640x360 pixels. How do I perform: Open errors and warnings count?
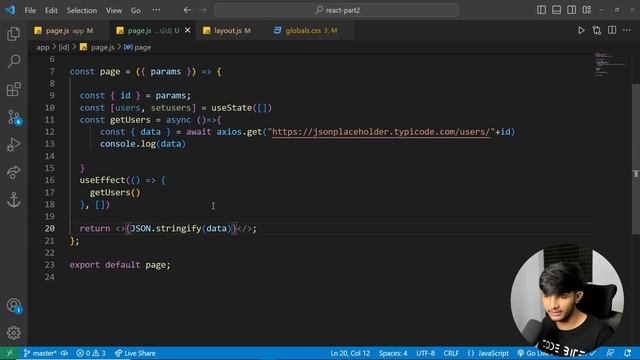click(x=91, y=353)
